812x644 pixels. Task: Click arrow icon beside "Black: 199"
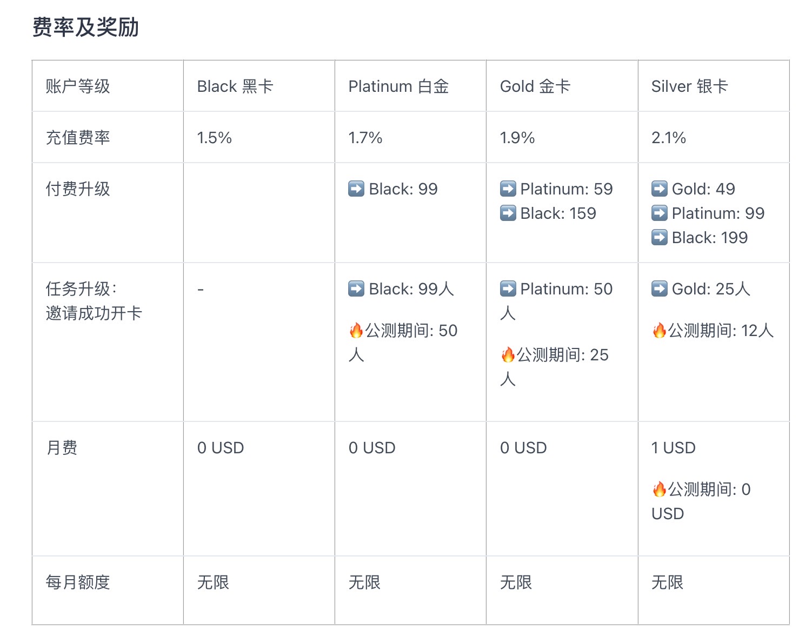point(660,238)
